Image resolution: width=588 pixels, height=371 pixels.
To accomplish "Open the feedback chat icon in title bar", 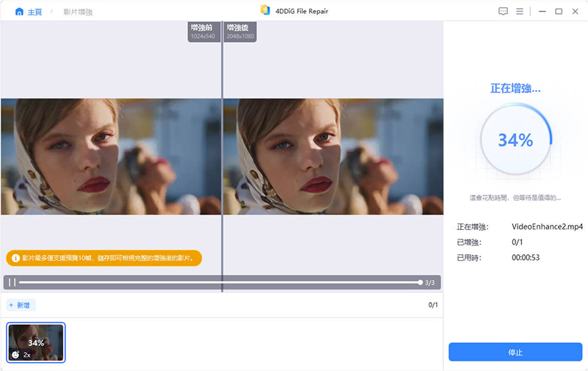I will click(x=503, y=11).
